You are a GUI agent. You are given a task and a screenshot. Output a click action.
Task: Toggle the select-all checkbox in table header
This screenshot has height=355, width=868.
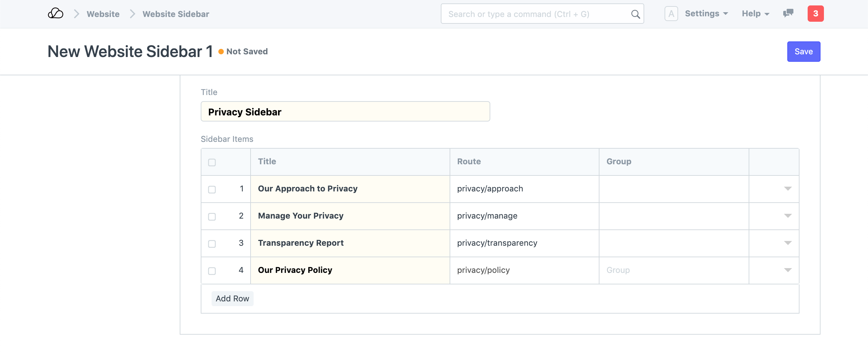click(x=212, y=162)
